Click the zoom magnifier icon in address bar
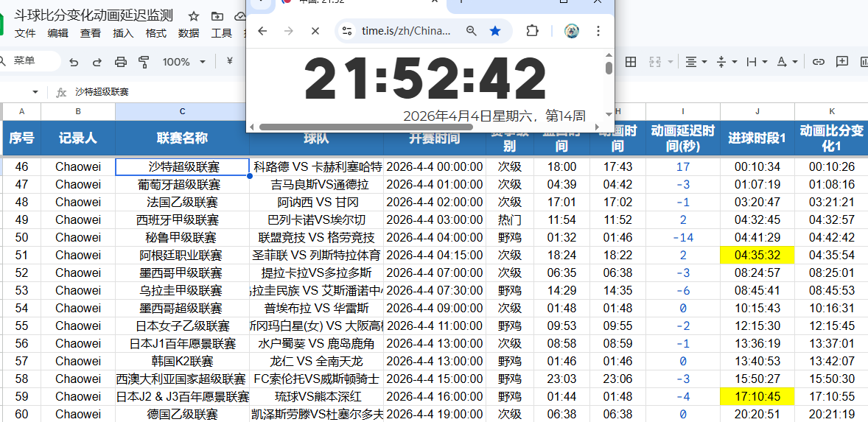 (x=471, y=31)
